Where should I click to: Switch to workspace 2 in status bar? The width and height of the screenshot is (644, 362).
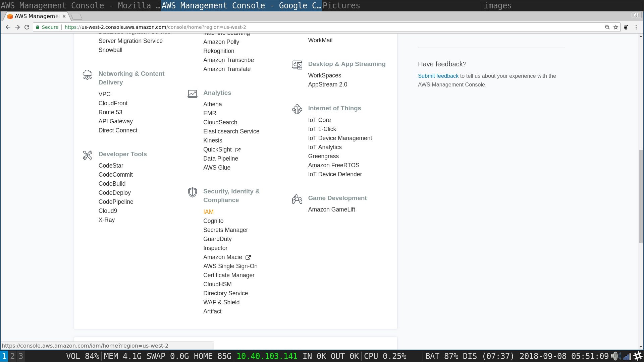click(x=12, y=356)
